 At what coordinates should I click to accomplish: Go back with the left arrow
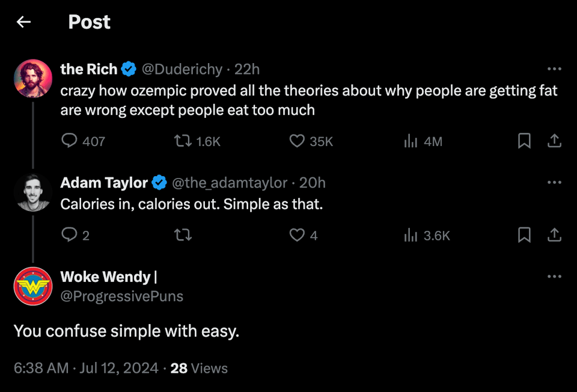(23, 22)
